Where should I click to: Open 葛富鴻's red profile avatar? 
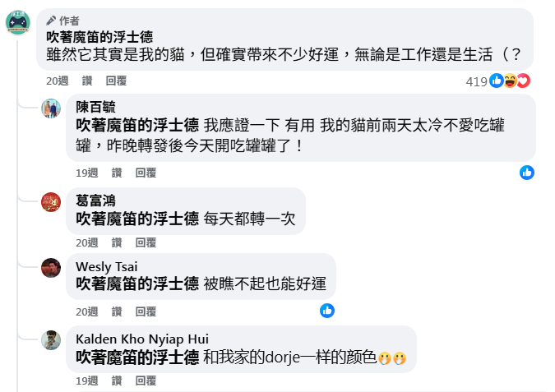pos(51,202)
